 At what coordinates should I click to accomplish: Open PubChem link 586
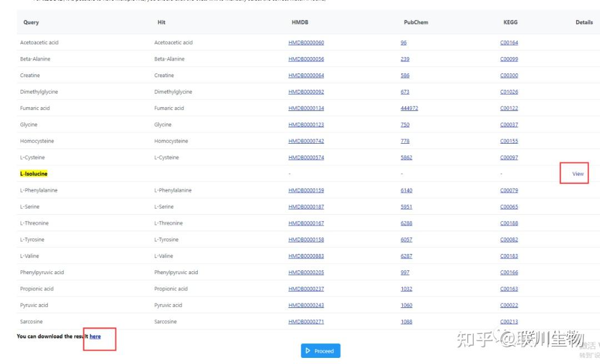coord(405,75)
